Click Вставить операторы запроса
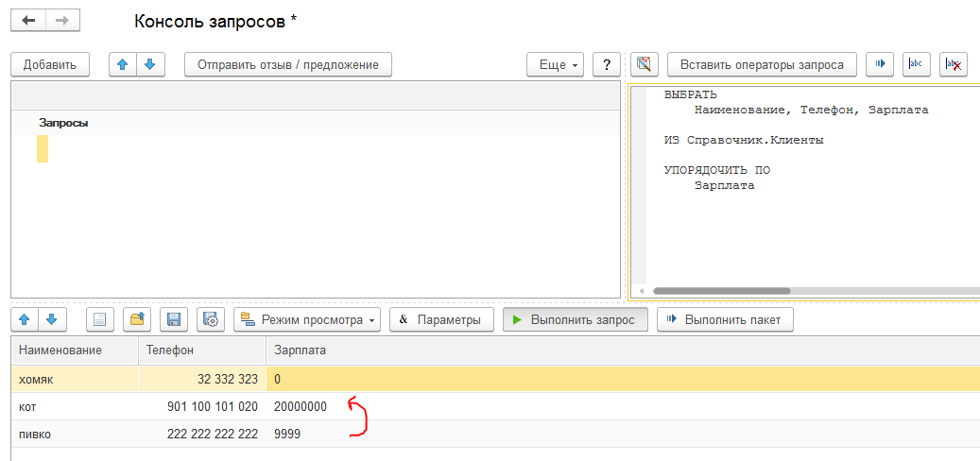980x461 pixels. coord(762,64)
